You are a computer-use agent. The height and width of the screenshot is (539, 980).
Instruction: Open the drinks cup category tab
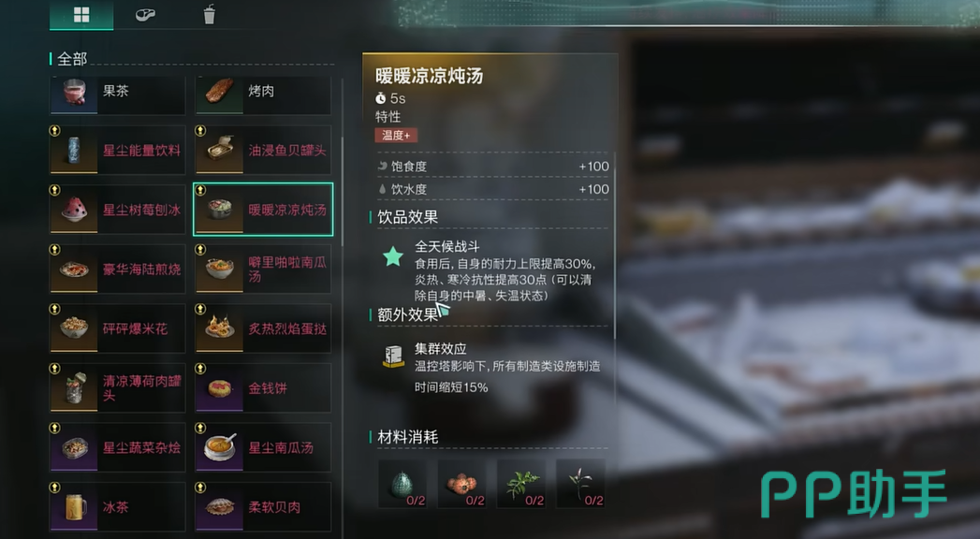pyautogui.click(x=210, y=14)
